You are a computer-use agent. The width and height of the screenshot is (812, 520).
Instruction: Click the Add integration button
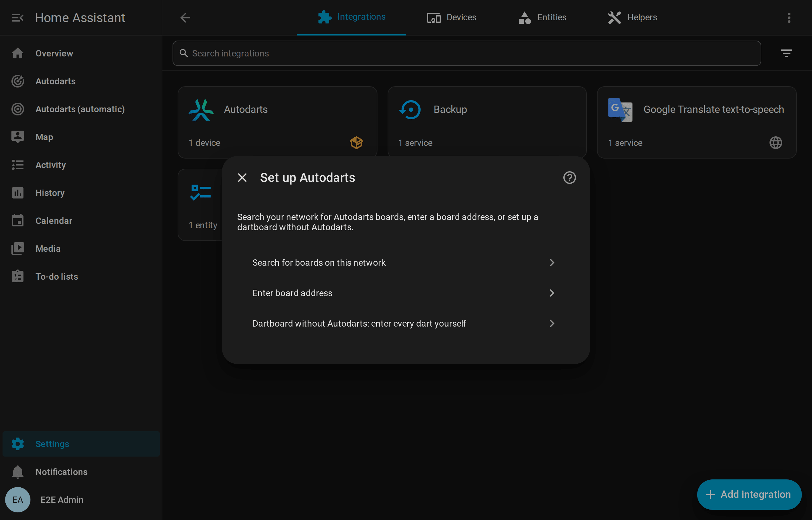click(x=749, y=494)
